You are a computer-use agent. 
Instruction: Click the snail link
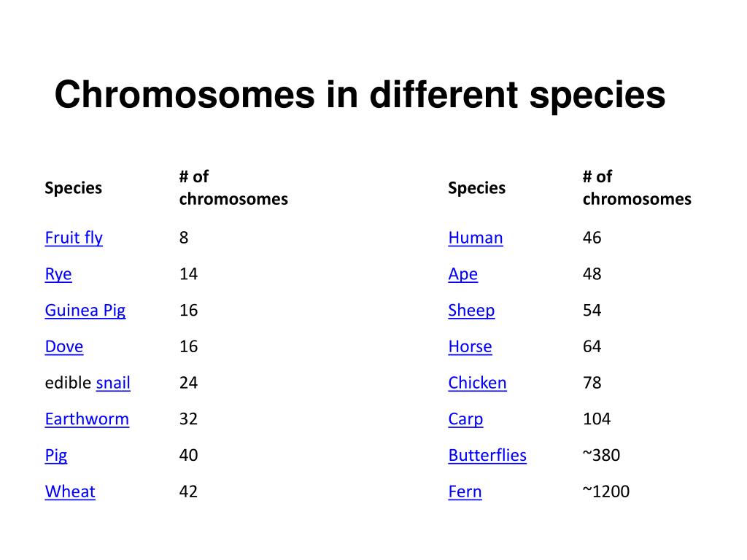113,382
